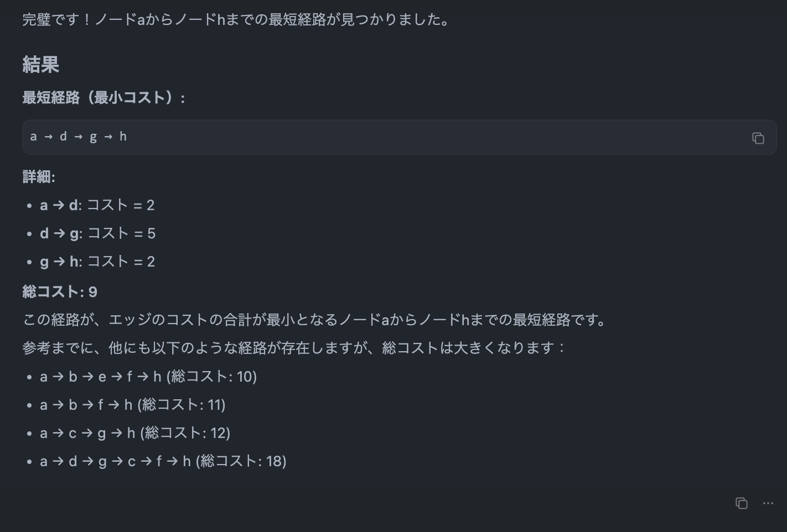Viewport: 787px width, 532px height.
Task: Select the code block containing the shortest path
Action: point(79,137)
